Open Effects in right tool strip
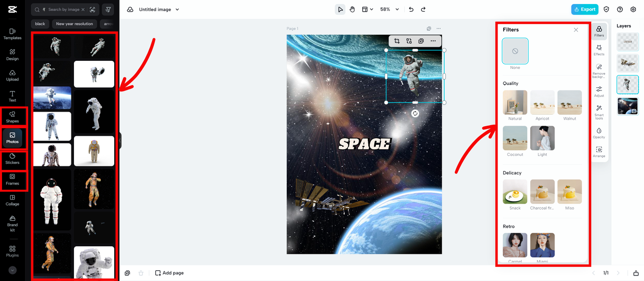The width and height of the screenshot is (644, 281). (x=599, y=50)
